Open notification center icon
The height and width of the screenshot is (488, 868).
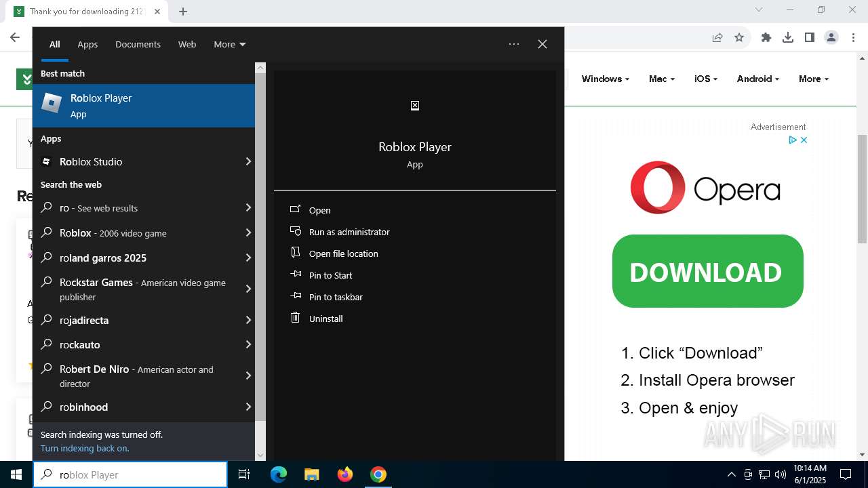pos(846,474)
